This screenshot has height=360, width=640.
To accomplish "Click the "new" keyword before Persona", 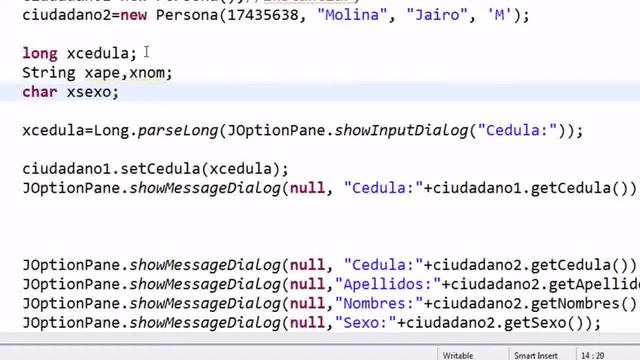I will pyautogui.click(x=133, y=15).
